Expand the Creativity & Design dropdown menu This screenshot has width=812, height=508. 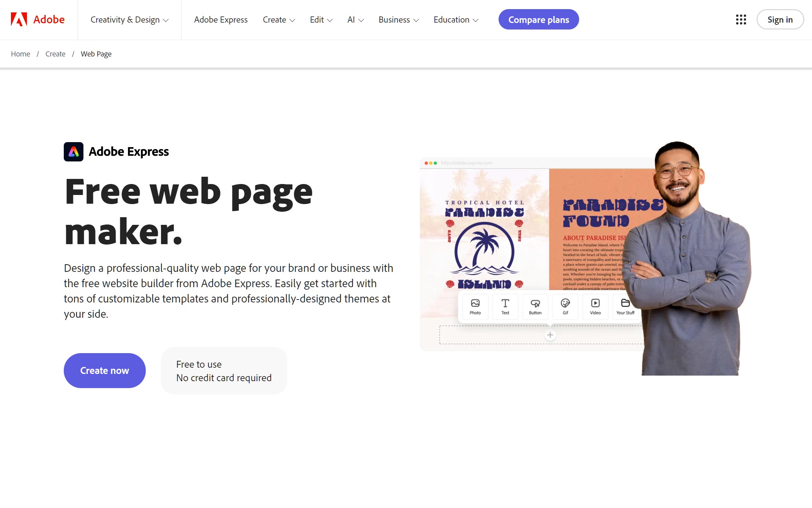[x=129, y=19]
